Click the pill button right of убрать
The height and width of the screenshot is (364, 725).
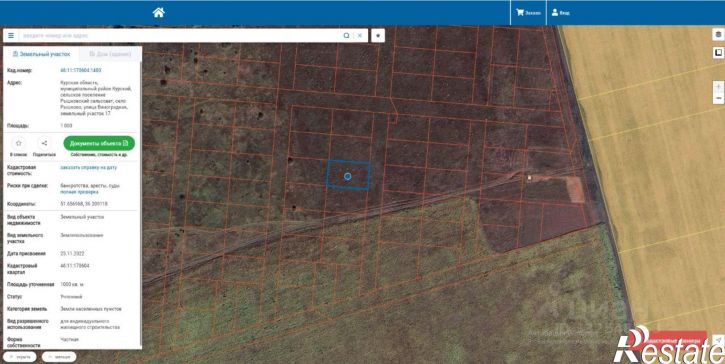click(59, 357)
